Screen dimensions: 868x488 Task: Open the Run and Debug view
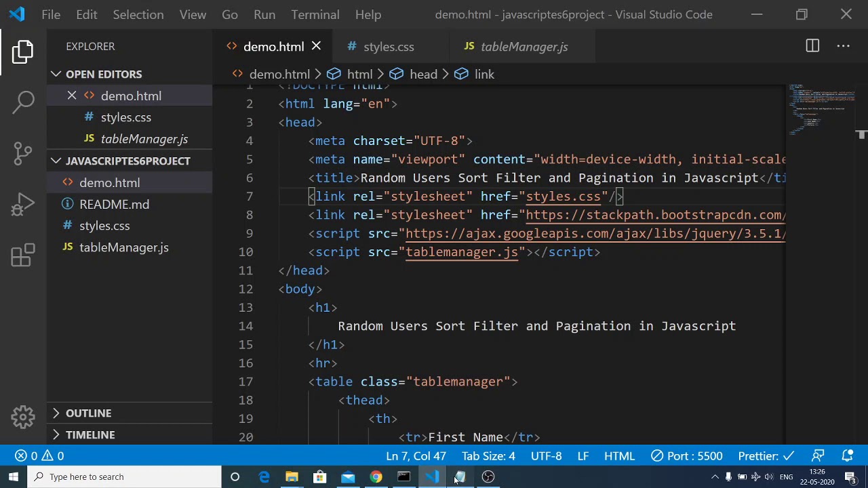coord(23,205)
